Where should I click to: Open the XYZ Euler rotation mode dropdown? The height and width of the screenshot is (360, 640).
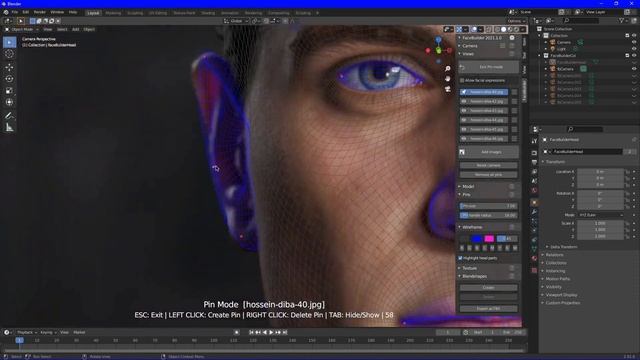click(600, 215)
